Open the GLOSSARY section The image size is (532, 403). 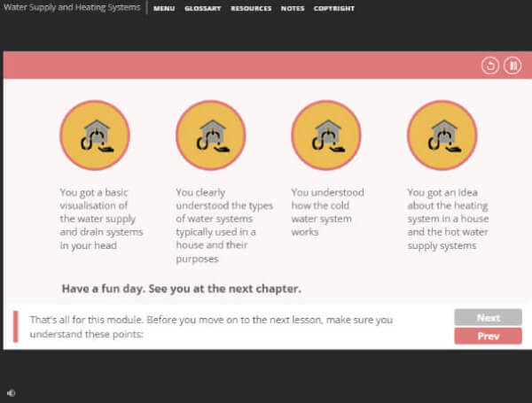(x=202, y=9)
